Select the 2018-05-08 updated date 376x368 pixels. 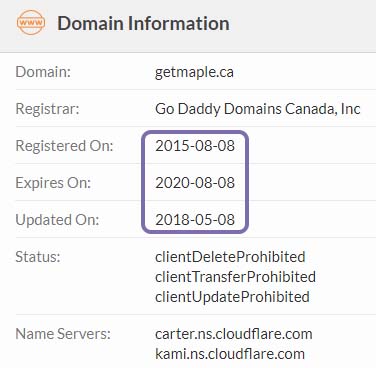(195, 220)
